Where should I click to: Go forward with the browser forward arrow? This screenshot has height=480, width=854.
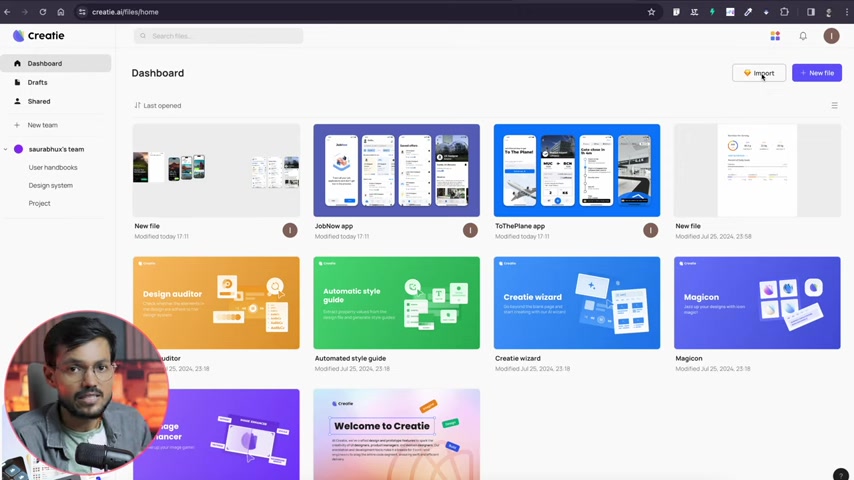tap(25, 12)
